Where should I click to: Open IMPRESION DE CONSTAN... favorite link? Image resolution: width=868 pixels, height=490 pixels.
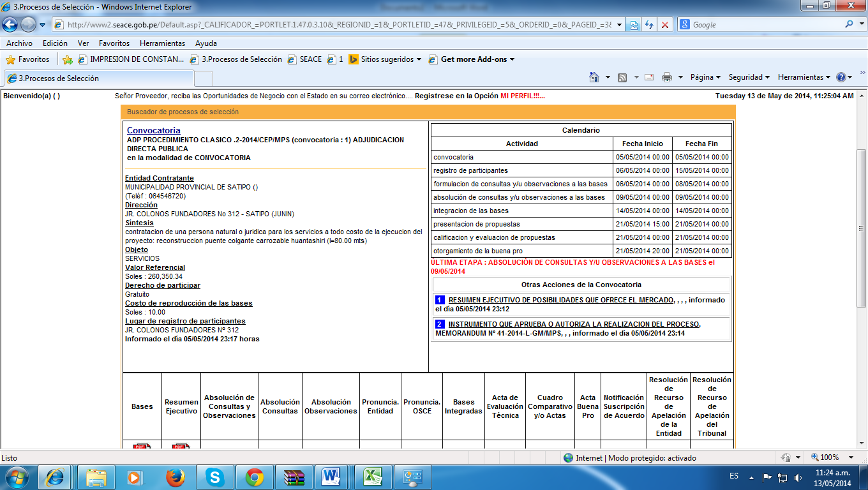(x=131, y=59)
